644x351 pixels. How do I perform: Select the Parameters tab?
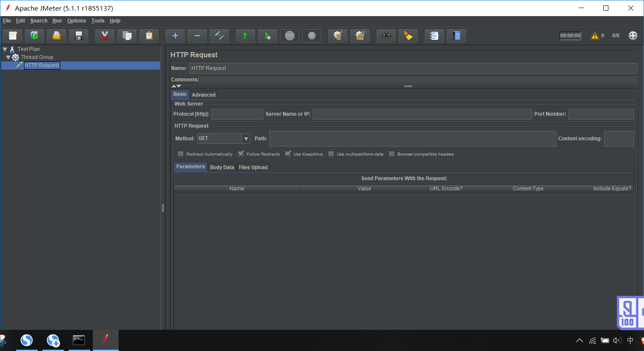tap(190, 167)
